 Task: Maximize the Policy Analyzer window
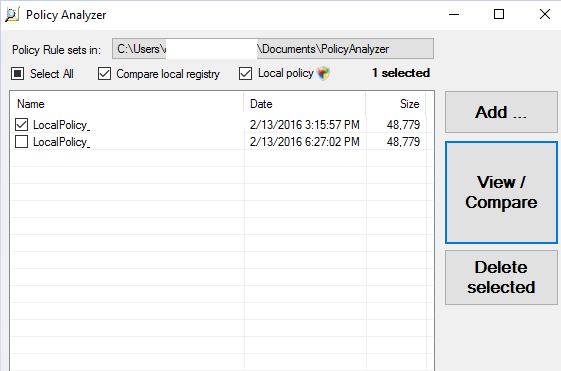tap(499, 14)
